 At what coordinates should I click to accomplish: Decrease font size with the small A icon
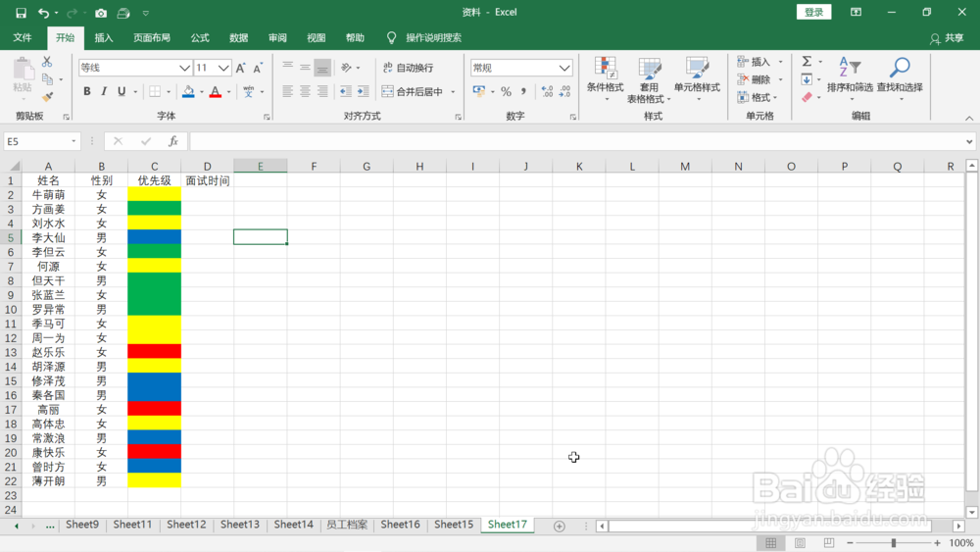[258, 68]
